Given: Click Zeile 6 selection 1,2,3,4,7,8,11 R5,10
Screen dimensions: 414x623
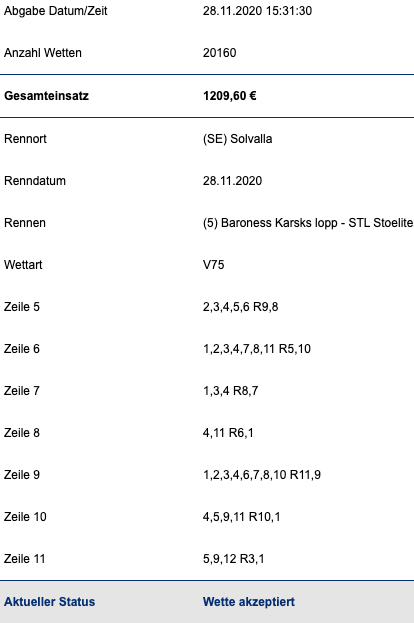Looking at the screenshot, I should pos(257,349).
